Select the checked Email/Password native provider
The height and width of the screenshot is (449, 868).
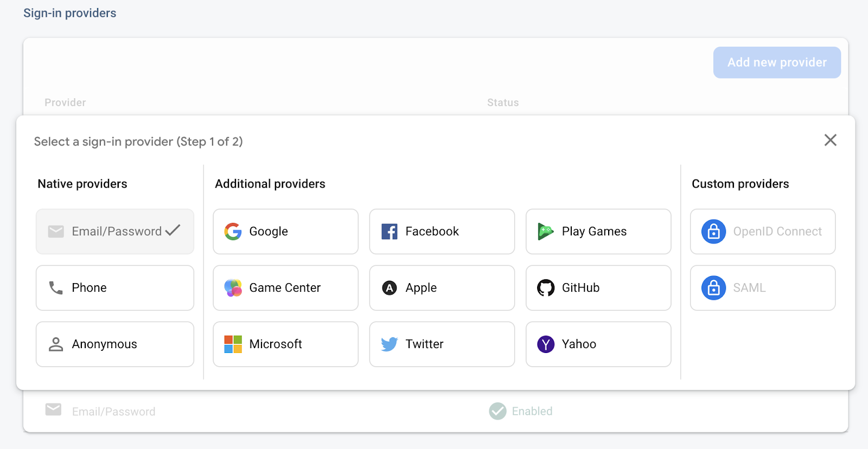(x=114, y=232)
